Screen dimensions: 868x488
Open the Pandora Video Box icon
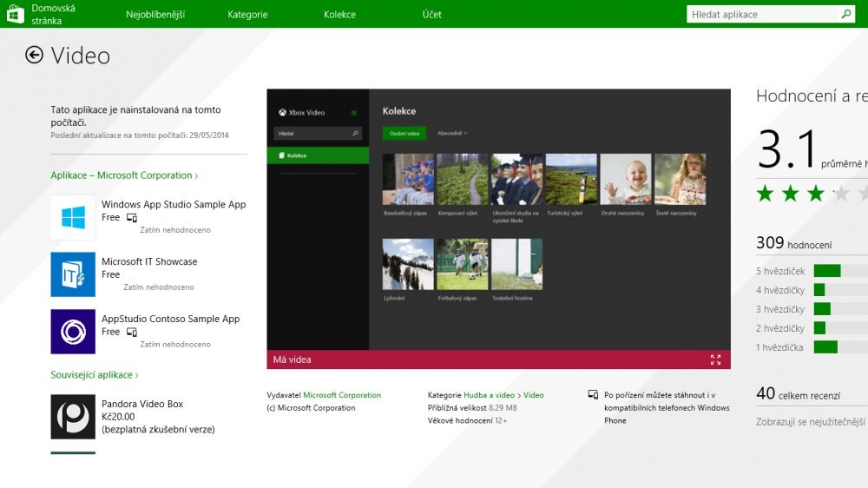[x=73, y=417]
